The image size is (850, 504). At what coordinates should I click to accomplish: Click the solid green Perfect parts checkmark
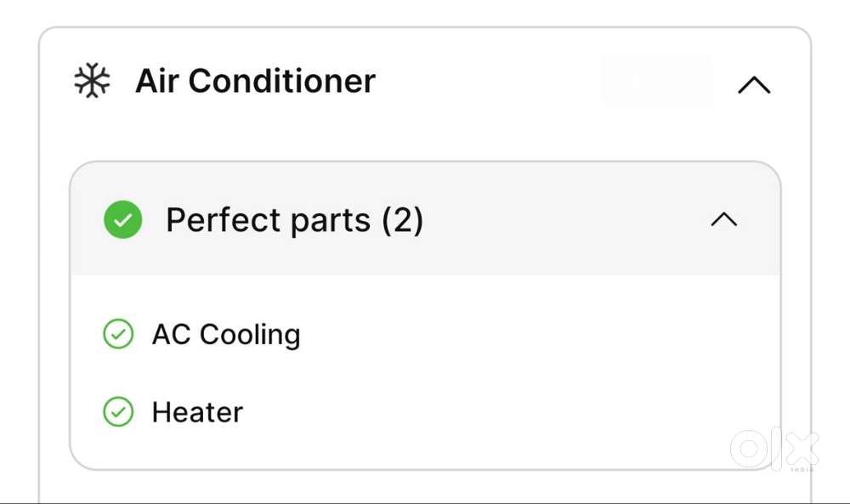pos(123,220)
